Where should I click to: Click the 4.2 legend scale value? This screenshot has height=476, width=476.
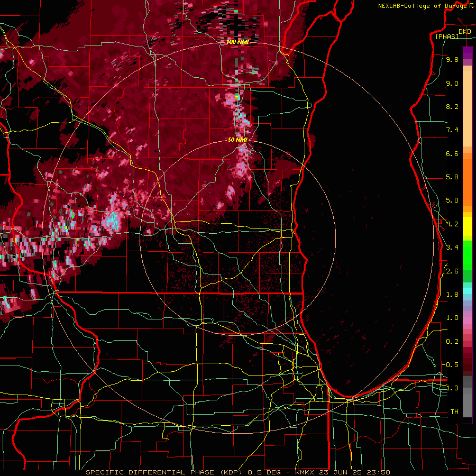(x=452, y=224)
